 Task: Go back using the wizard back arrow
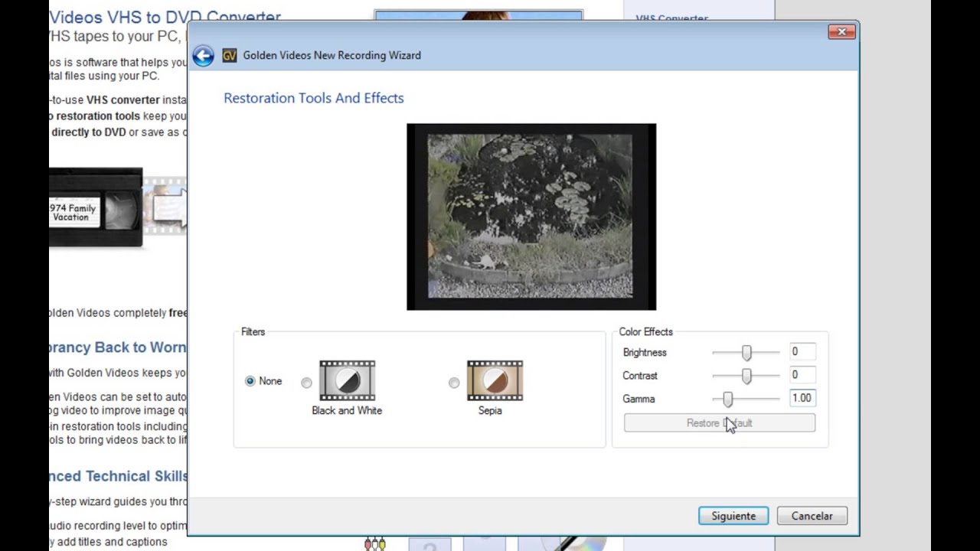coord(203,55)
